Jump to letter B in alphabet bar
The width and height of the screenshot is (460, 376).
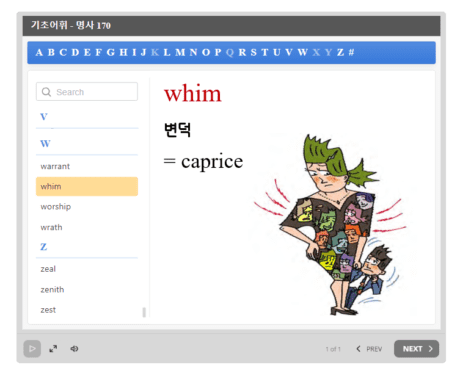(51, 53)
